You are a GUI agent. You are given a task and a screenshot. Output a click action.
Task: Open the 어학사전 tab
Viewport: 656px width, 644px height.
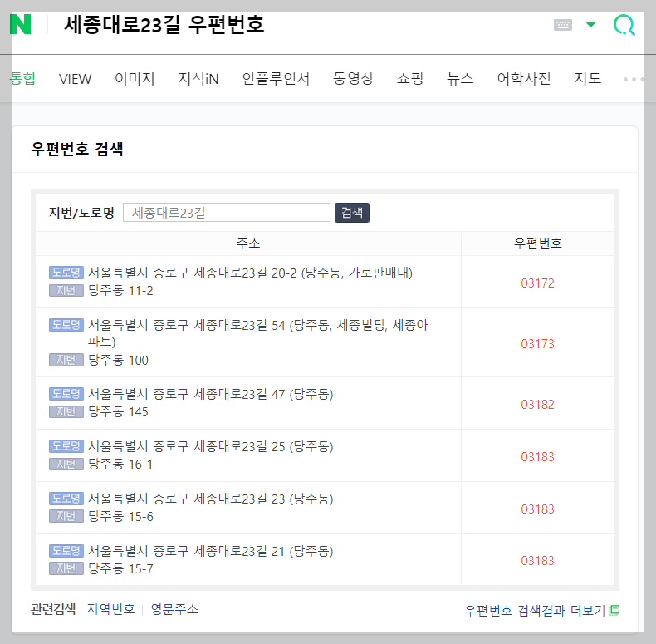524,78
